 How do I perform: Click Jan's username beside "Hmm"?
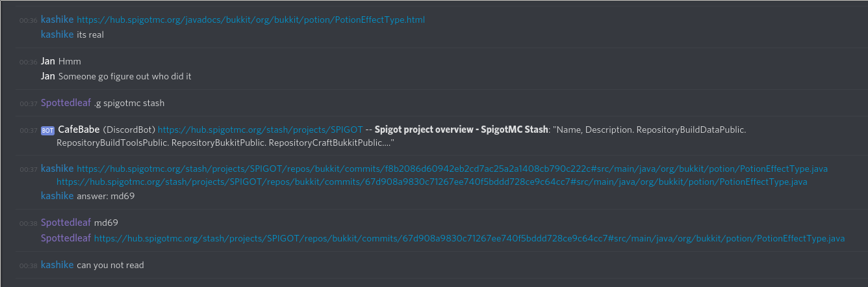(x=48, y=61)
